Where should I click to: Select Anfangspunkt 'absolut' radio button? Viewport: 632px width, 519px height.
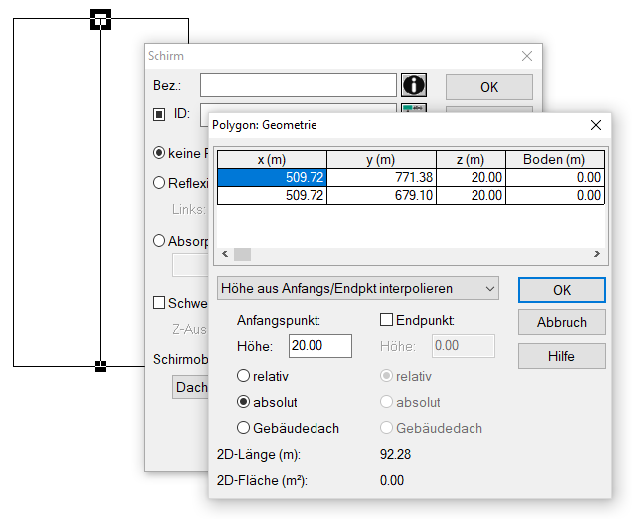click(x=243, y=402)
